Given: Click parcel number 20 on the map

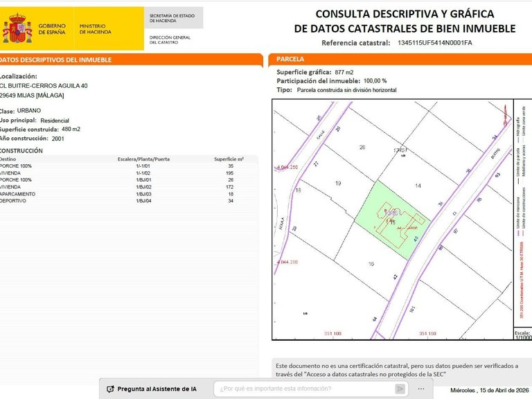Looking at the screenshot, I should [362, 148].
